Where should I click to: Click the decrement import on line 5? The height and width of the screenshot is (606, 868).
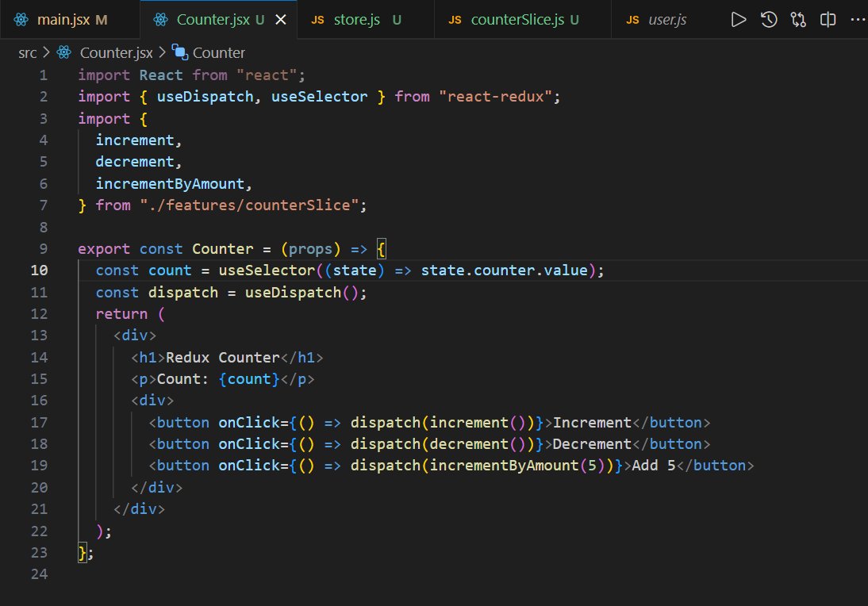coord(135,162)
